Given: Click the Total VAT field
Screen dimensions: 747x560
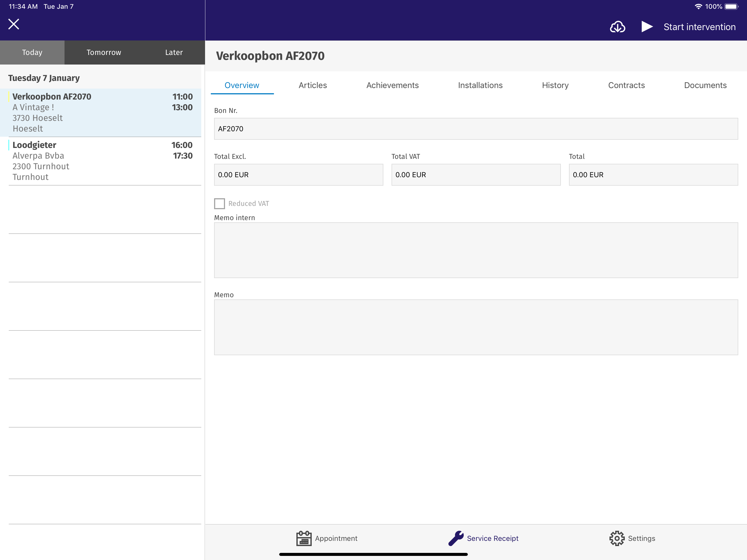Looking at the screenshot, I should point(476,175).
